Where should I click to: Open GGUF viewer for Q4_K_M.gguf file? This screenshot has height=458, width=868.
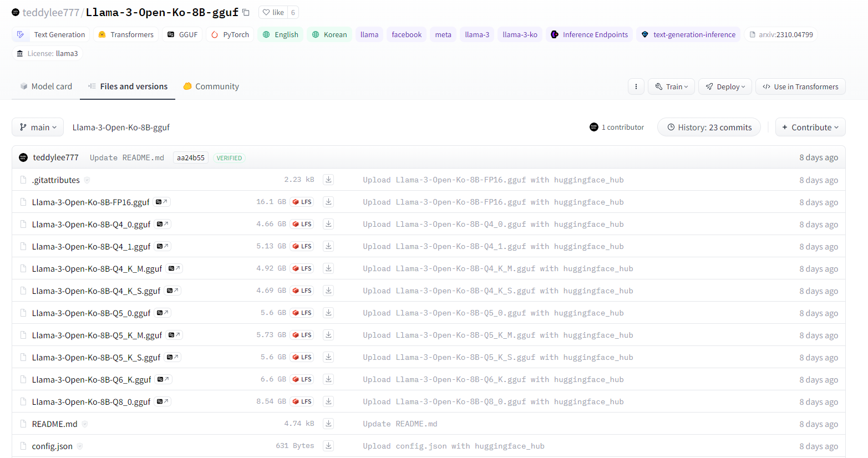[x=175, y=268]
